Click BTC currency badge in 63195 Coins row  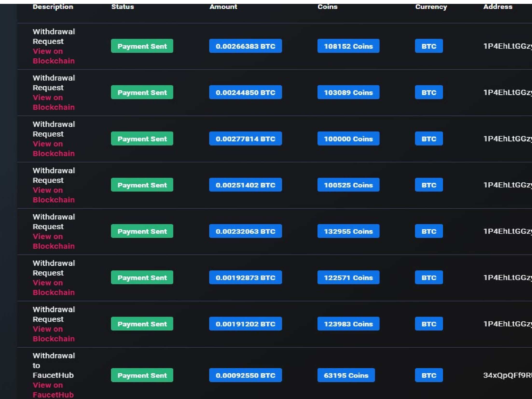(429, 375)
